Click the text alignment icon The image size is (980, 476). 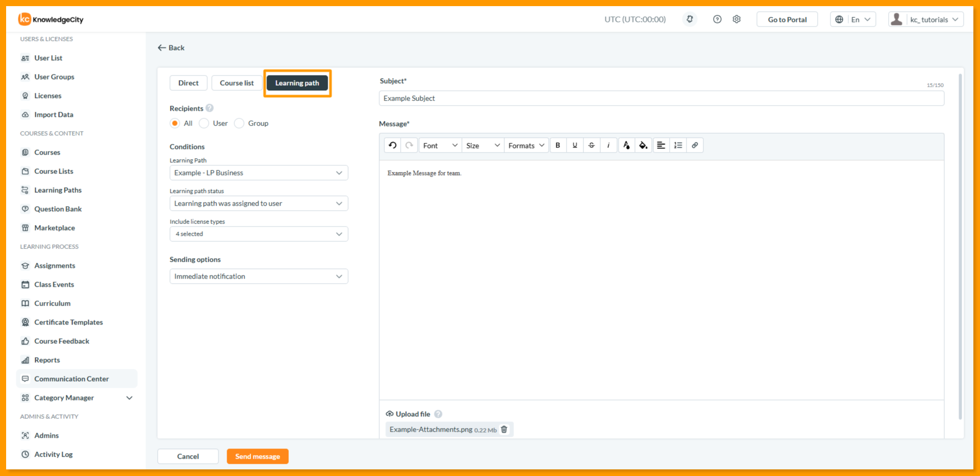pyautogui.click(x=661, y=145)
